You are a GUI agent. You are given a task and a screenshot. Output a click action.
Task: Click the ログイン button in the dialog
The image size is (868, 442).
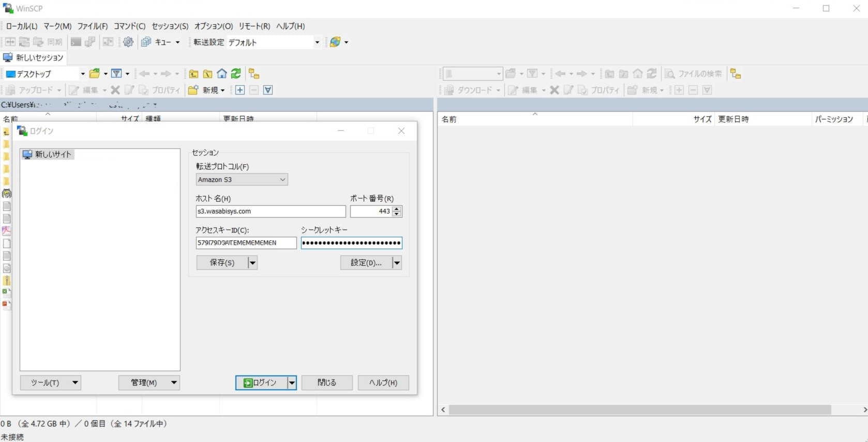pyautogui.click(x=261, y=383)
